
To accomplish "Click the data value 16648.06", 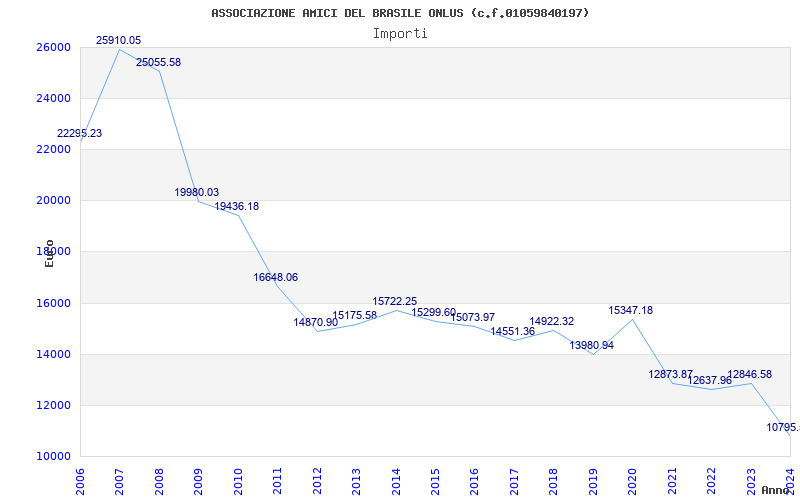I will pyautogui.click(x=276, y=278).
